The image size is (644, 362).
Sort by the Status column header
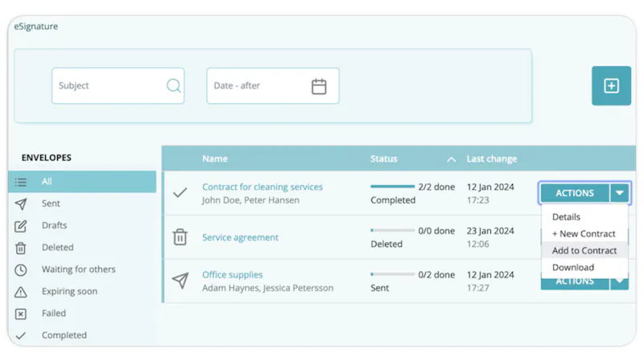coord(384,158)
